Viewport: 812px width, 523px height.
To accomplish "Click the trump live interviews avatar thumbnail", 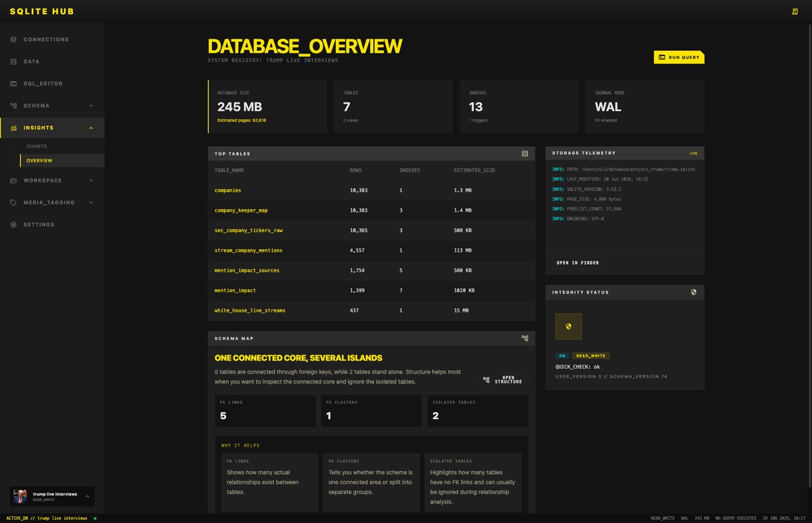I will coord(20,497).
